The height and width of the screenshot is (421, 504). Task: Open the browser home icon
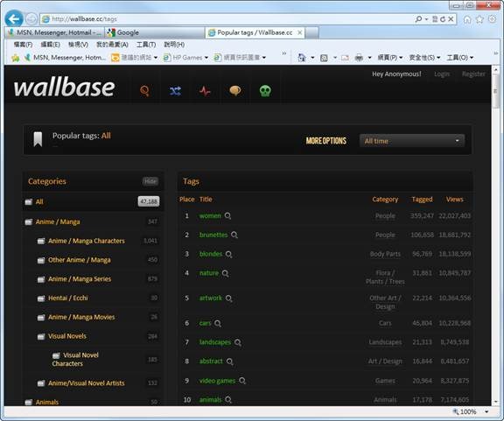(x=467, y=19)
